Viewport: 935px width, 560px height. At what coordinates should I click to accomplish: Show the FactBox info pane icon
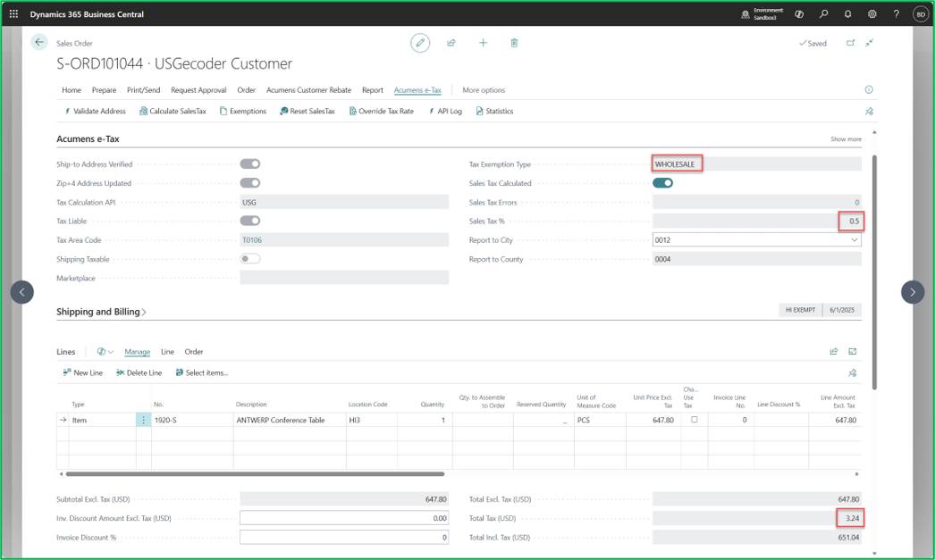[869, 89]
